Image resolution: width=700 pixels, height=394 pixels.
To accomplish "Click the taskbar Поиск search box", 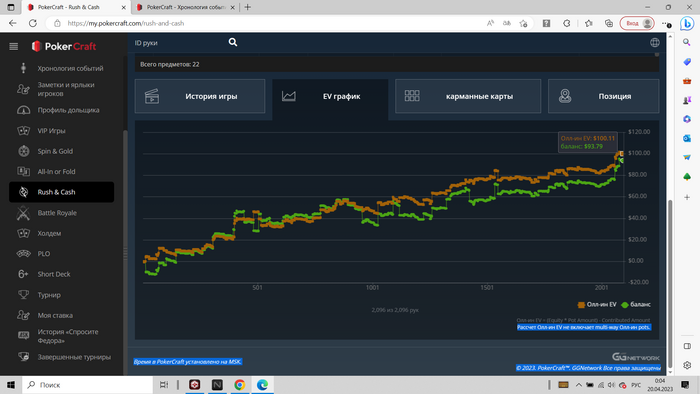I will click(x=88, y=385).
